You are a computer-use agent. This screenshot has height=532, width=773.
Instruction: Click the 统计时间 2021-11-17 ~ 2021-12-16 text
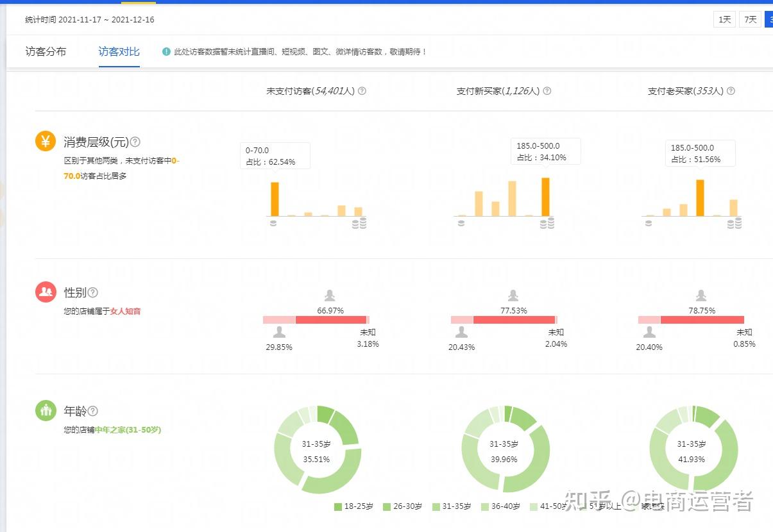tap(90, 20)
